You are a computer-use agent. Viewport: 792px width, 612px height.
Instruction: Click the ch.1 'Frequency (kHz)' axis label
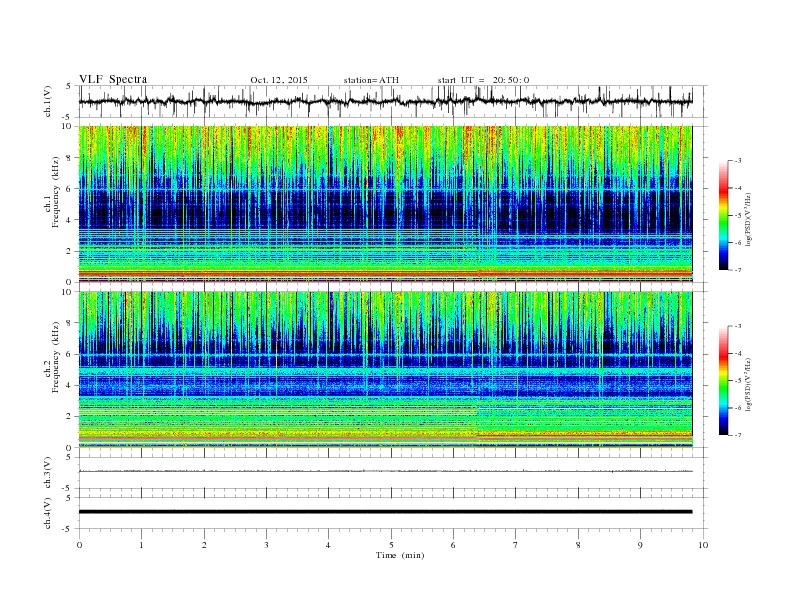(x=56, y=192)
